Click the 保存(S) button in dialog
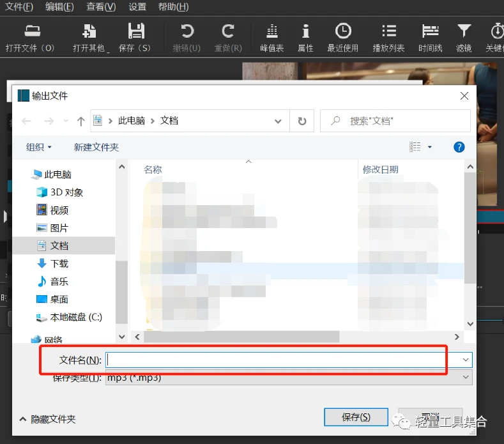 356,417
